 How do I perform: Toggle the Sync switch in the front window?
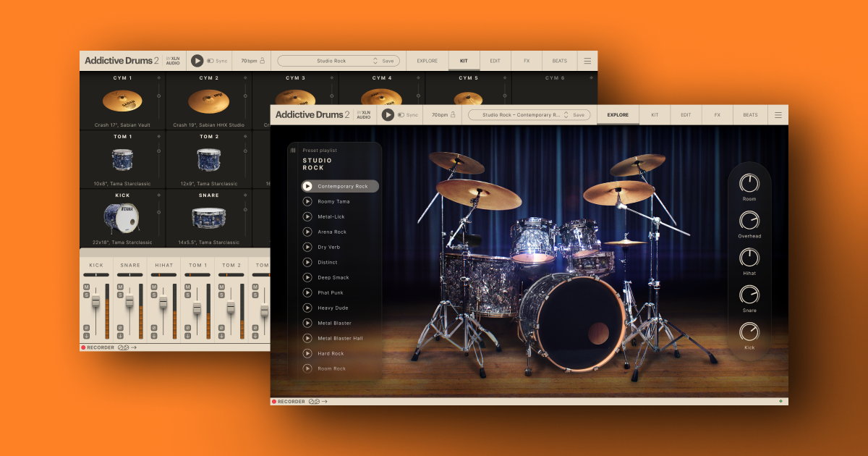400,115
